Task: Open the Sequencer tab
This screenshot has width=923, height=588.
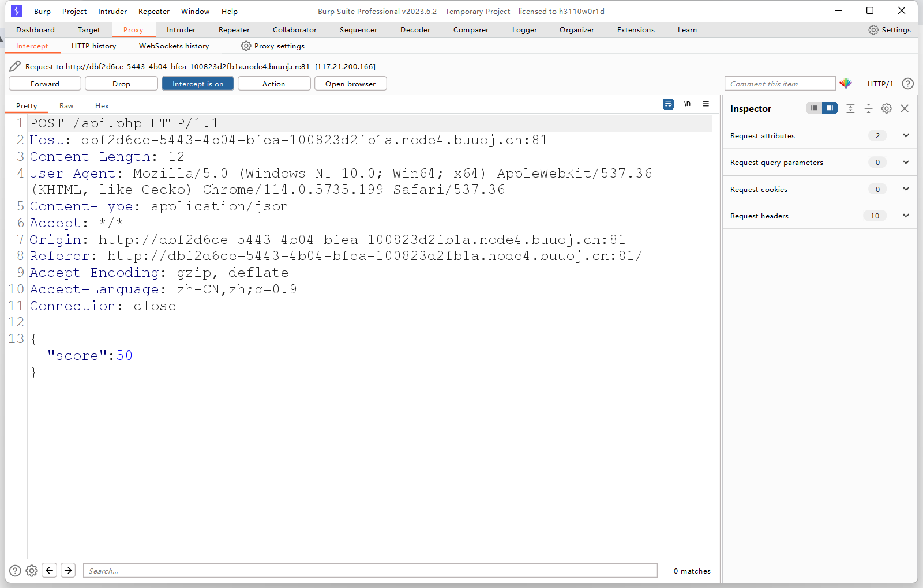Action: coord(358,30)
